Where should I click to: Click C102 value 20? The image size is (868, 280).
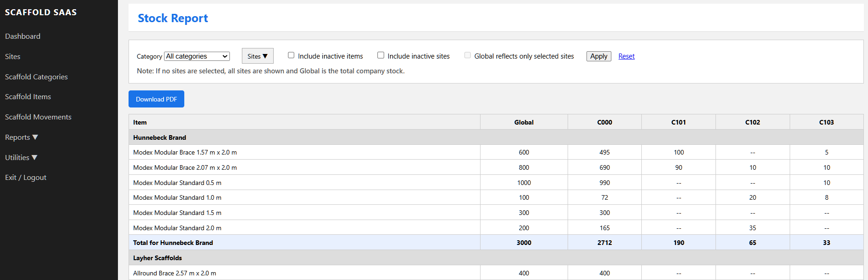point(753,197)
